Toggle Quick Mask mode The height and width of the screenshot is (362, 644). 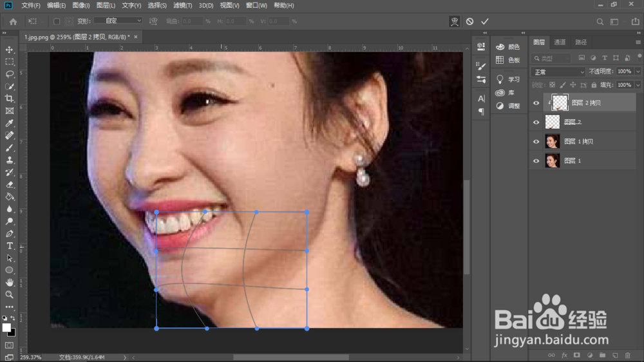pyautogui.click(x=9, y=345)
